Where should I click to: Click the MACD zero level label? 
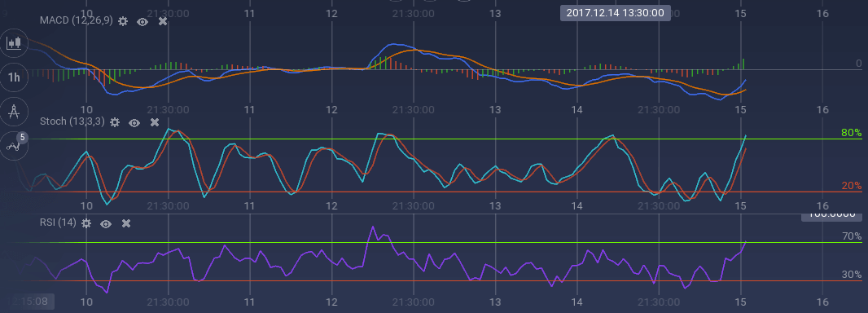point(858,64)
